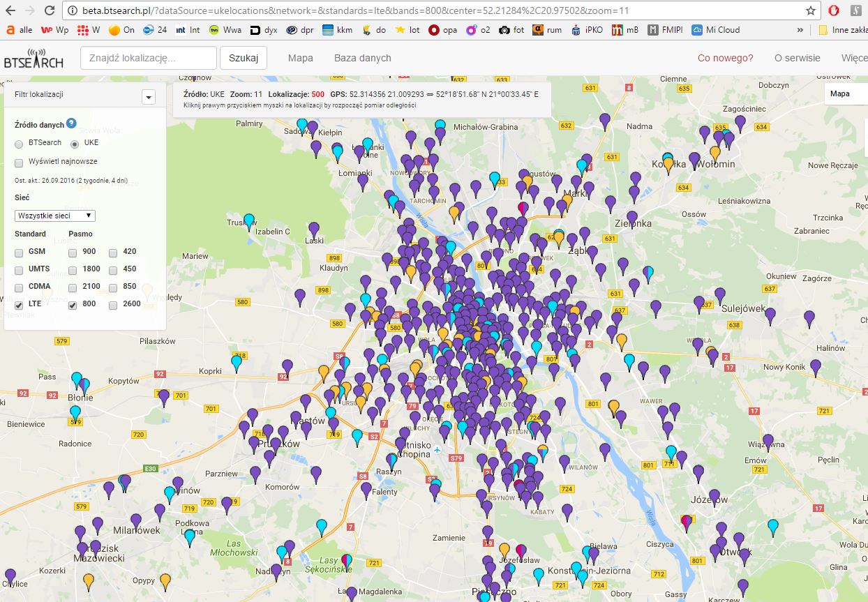
Task: Click the data source help question icon
Action: 71,124
